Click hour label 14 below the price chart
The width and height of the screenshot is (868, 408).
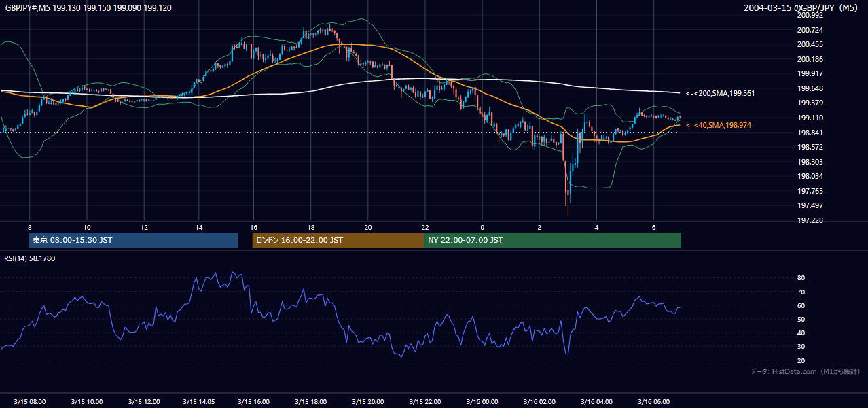[199, 227]
